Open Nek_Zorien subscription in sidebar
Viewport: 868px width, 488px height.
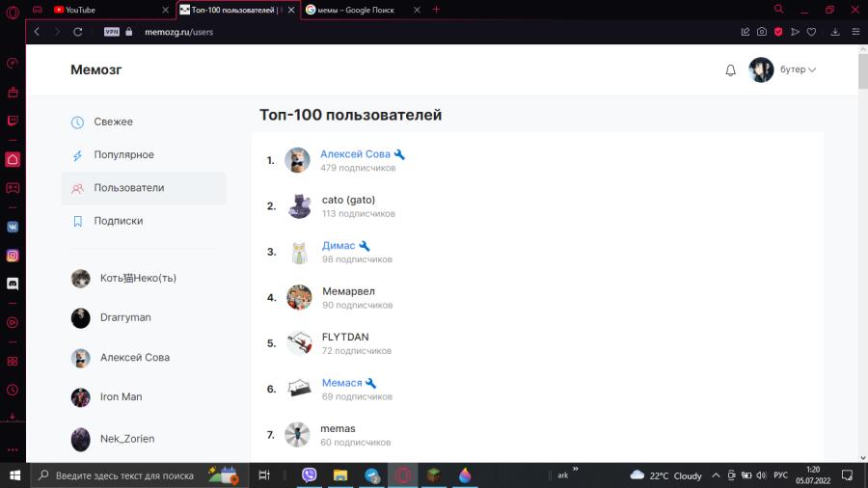pos(113,440)
